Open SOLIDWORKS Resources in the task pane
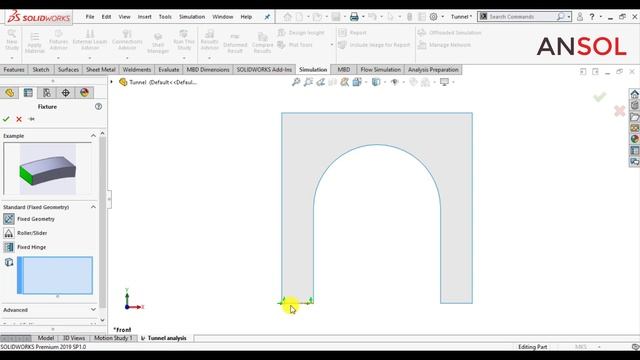The height and width of the screenshot is (360, 640). tap(635, 94)
